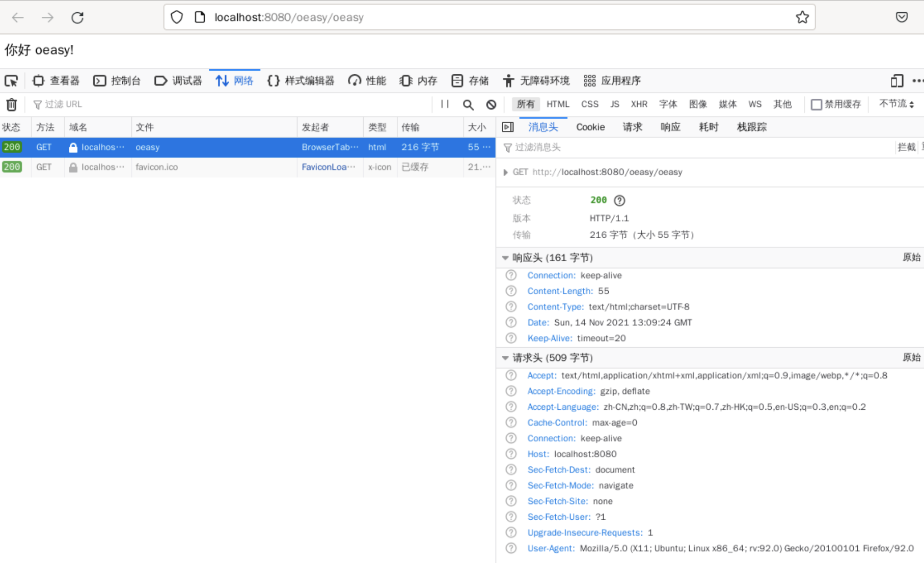Collapse the 请求头 section
Image resolution: width=924 pixels, height=563 pixels.
coord(505,358)
